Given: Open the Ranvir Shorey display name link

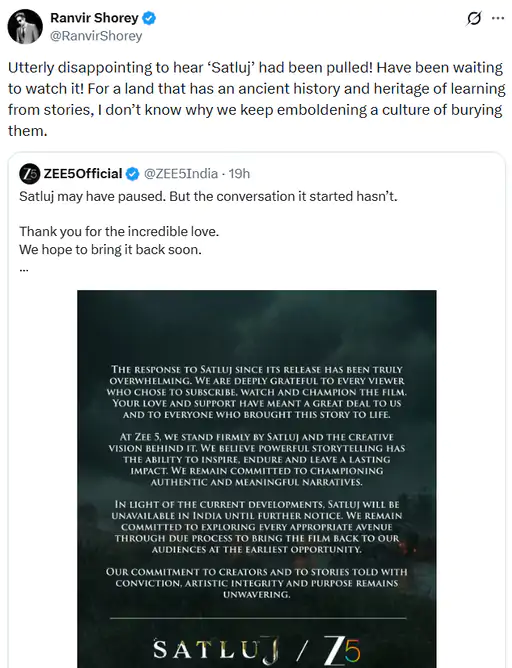Looking at the screenshot, I should coord(94,18).
